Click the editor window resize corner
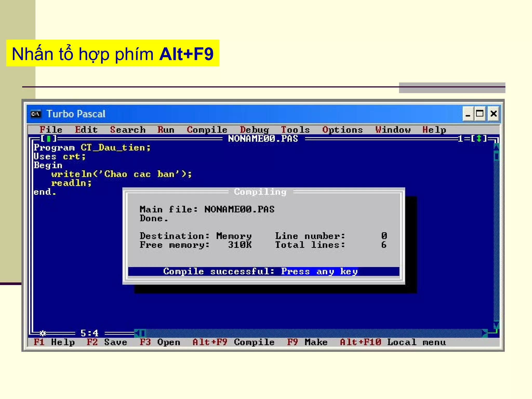The width and height of the screenshot is (532, 399). [x=494, y=332]
